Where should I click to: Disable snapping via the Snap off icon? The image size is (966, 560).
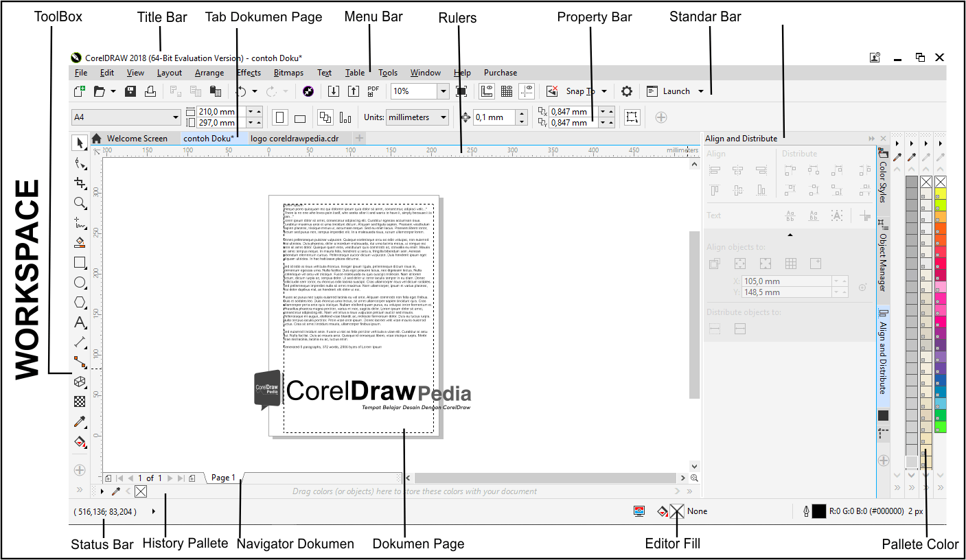click(x=552, y=91)
